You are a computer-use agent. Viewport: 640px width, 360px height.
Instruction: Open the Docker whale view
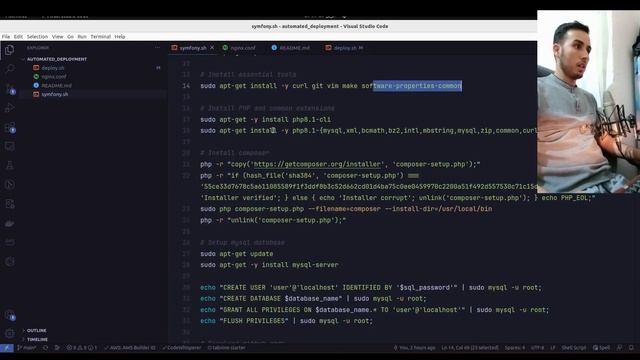click(x=9, y=223)
